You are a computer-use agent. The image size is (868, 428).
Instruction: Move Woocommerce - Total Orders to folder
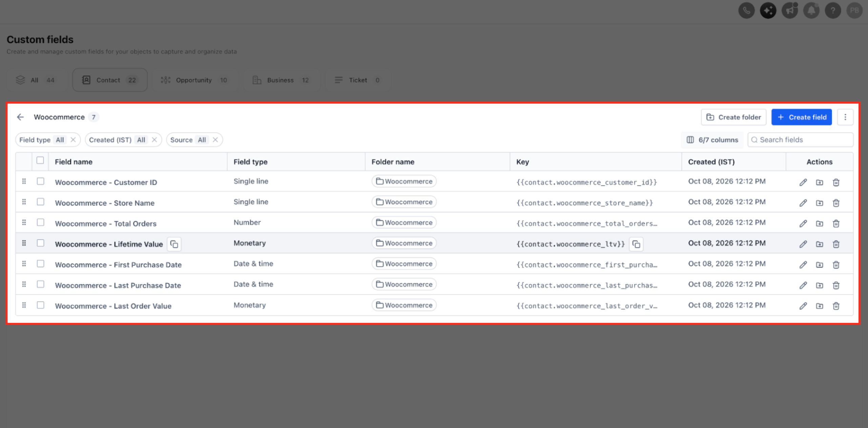[x=819, y=223]
